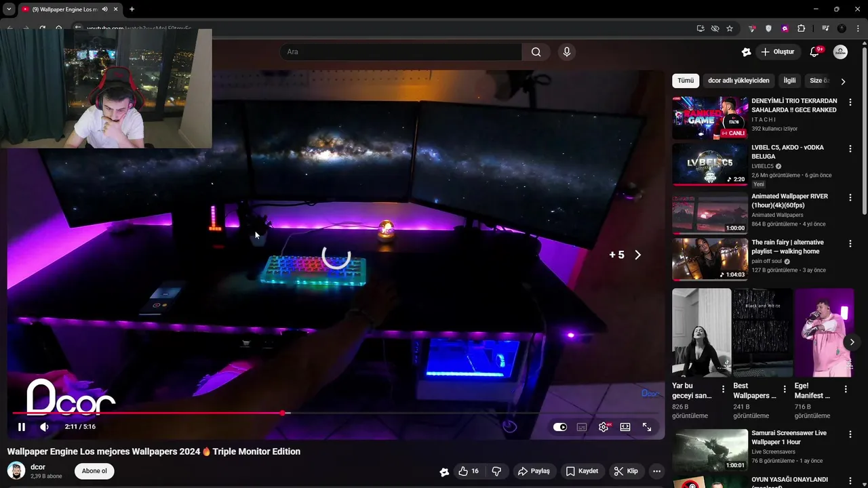The image size is (868, 488).
Task: Click the Paylaş share button
Action: (x=534, y=471)
